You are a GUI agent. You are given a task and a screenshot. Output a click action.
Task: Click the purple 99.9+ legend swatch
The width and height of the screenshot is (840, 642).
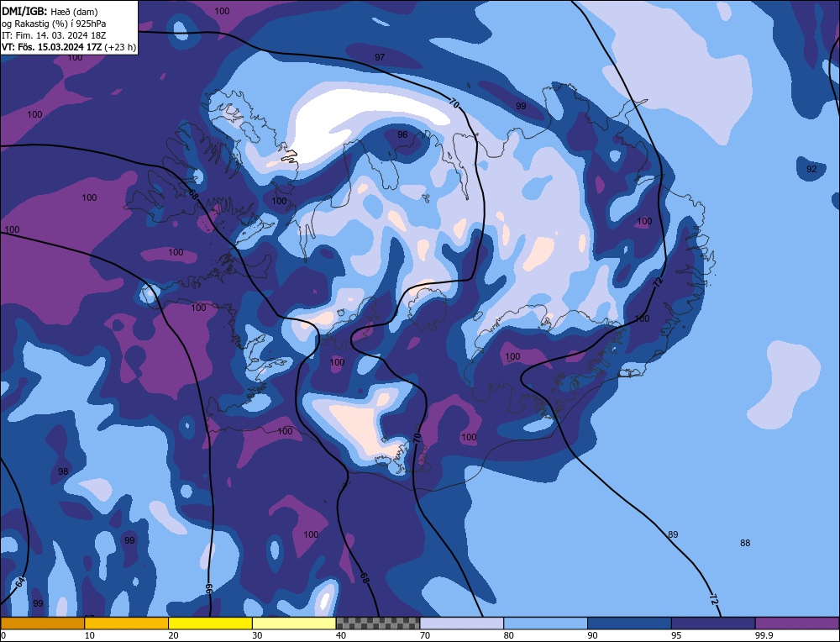797,624
